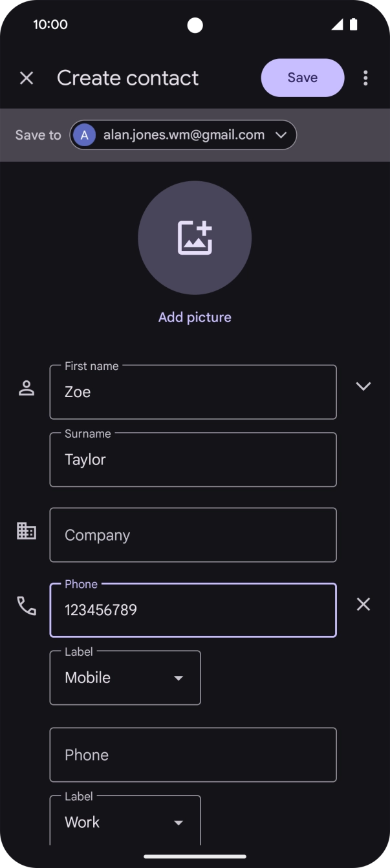390x868 pixels.
Task: Focus the Company input field
Action: [x=193, y=535]
